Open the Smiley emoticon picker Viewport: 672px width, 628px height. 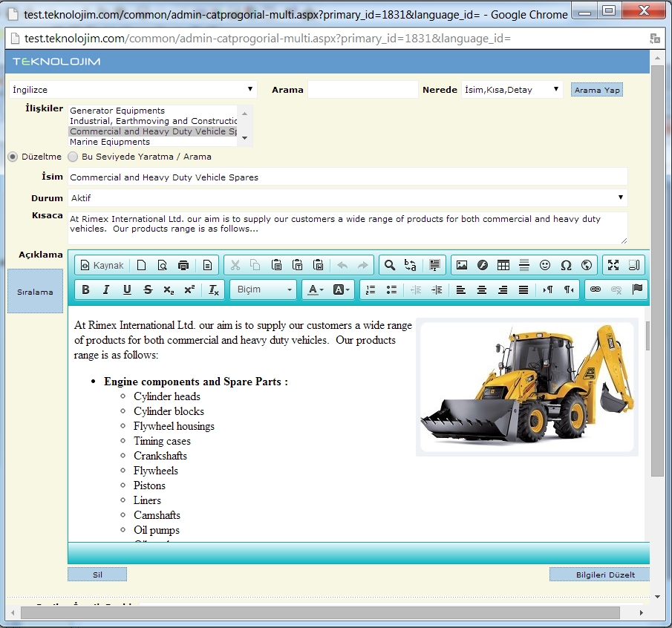tap(545, 265)
